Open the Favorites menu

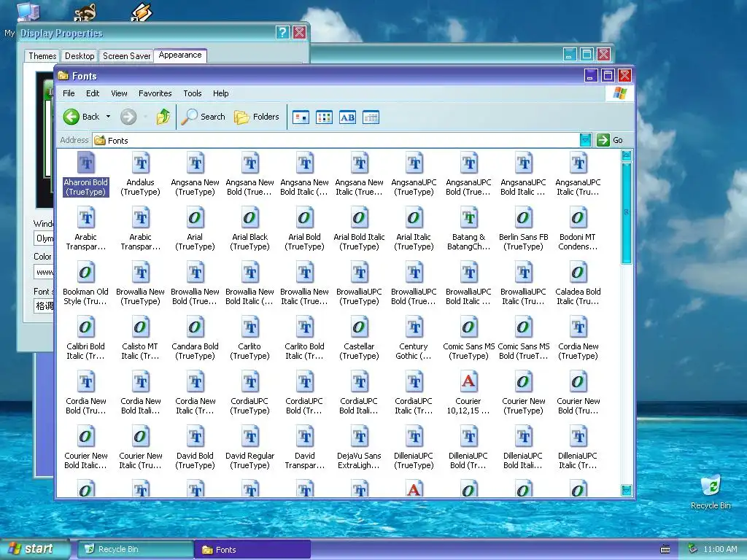(155, 93)
